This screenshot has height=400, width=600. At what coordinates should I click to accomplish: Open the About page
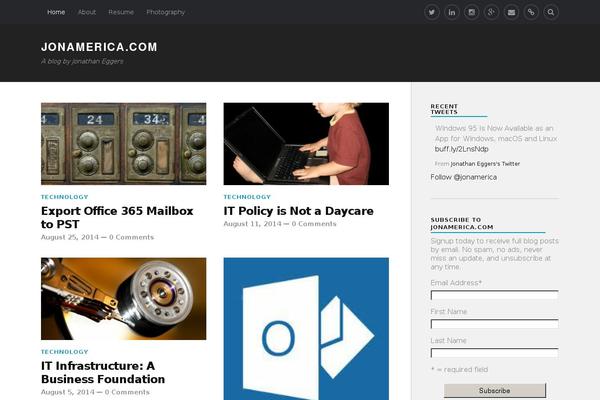click(x=87, y=12)
